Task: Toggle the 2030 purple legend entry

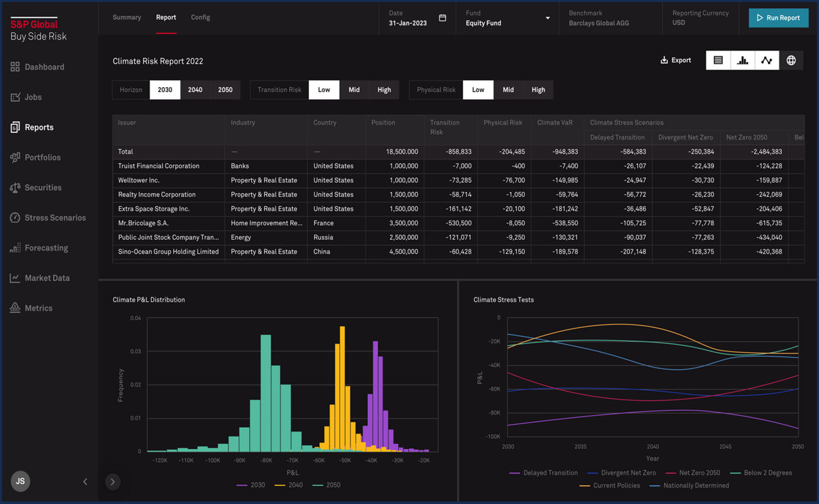Action: 251,485
